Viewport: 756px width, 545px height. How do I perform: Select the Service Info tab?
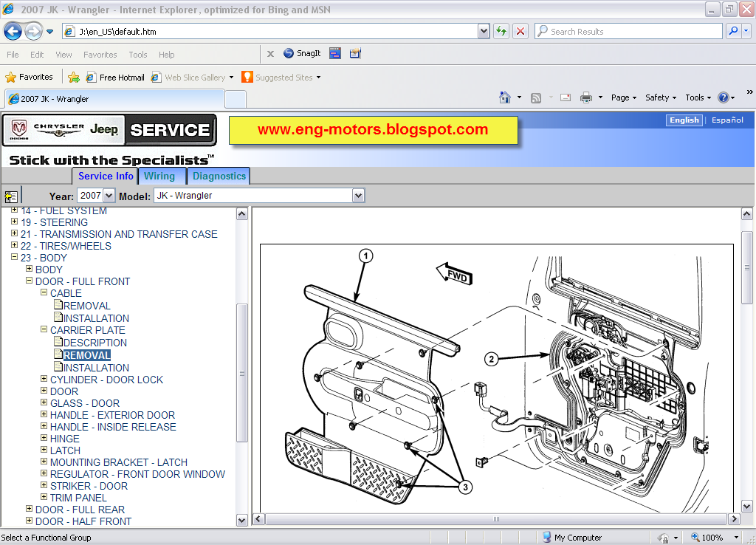(106, 176)
